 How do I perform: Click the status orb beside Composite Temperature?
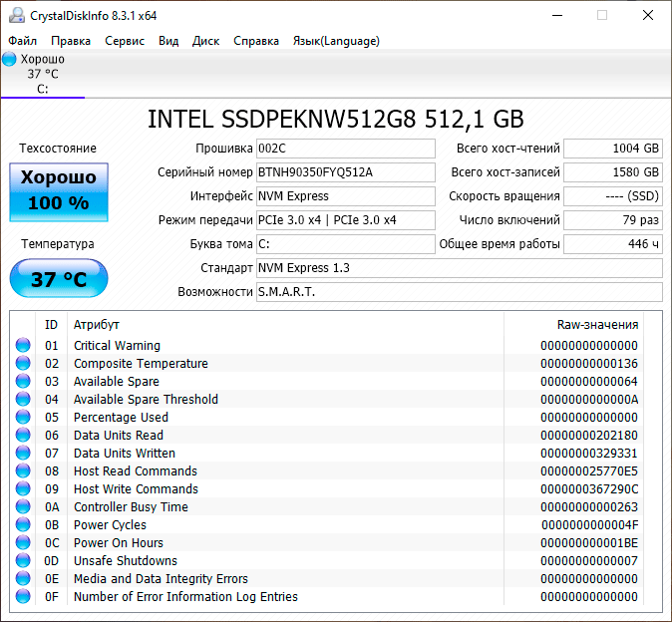pyautogui.click(x=23, y=364)
